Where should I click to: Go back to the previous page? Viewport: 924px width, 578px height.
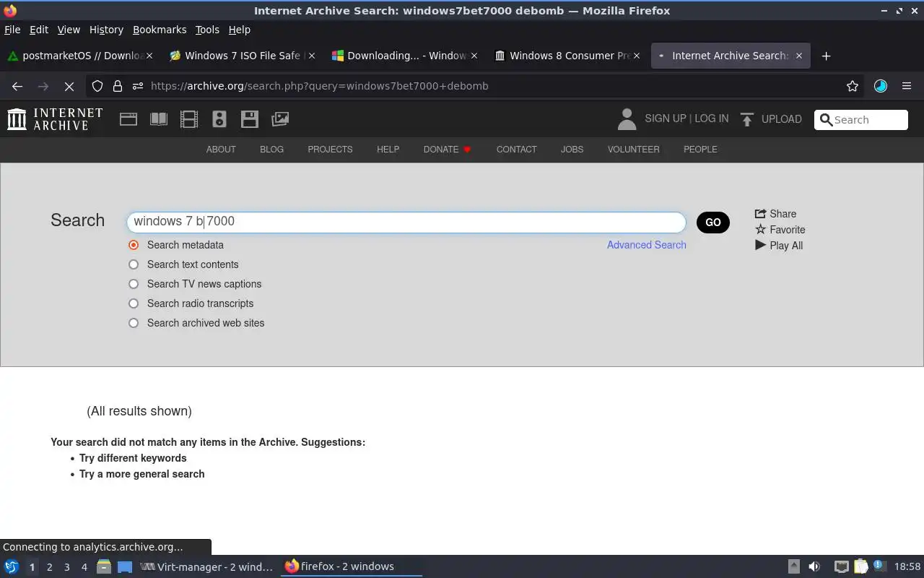(x=17, y=86)
